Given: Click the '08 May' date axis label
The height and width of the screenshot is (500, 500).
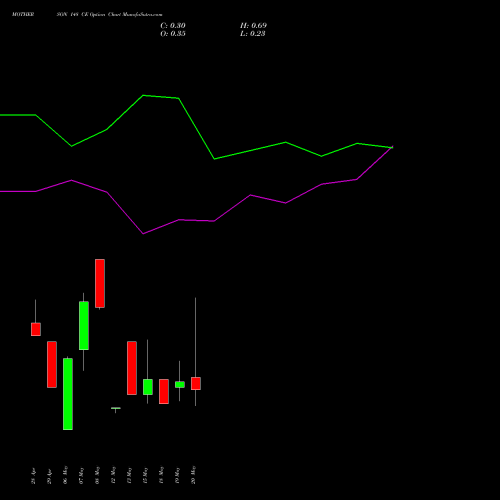Looking at the screenshot, I should 97,475.
